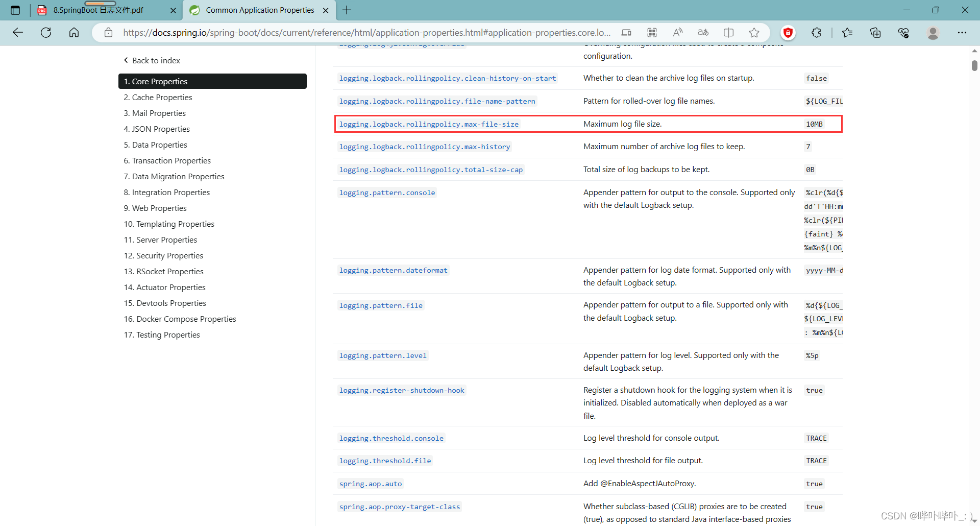Click logging.pattern.file property link

pos(381,305)
